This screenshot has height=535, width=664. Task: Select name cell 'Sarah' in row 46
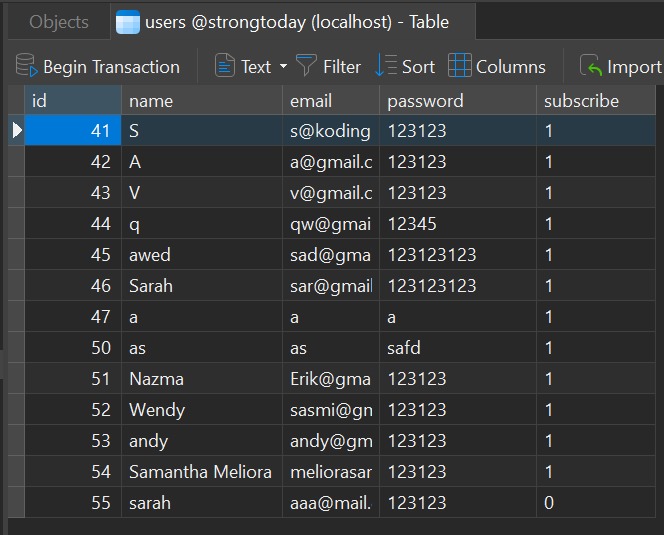tap(202, 286)
